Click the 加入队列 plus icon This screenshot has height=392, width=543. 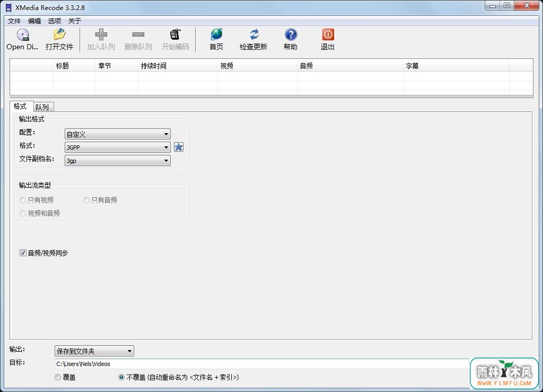click(x=101, y=34)
